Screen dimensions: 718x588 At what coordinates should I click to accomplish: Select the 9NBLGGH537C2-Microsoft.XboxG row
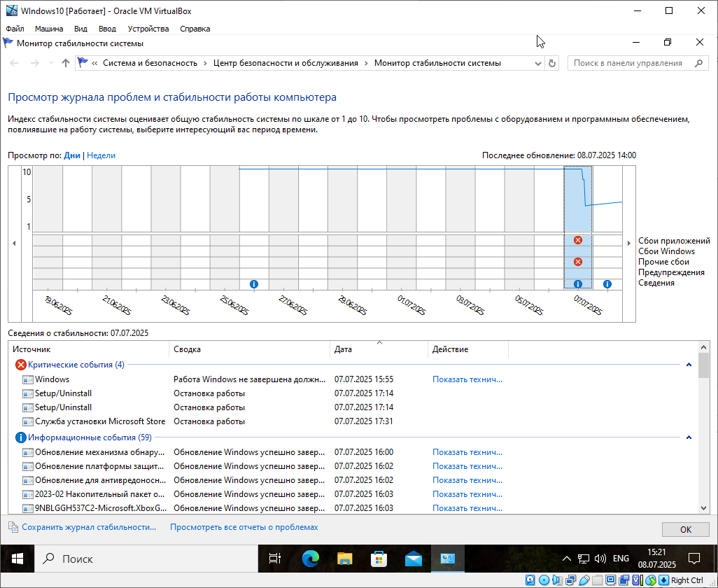(x=353, y=508)
